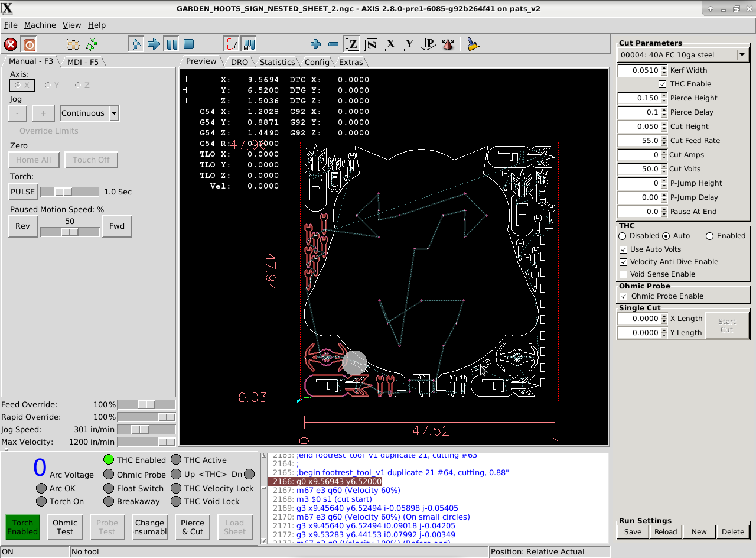756x558 pixels.
Task: Clear live plot broom icon
Action: coord(472,44)
